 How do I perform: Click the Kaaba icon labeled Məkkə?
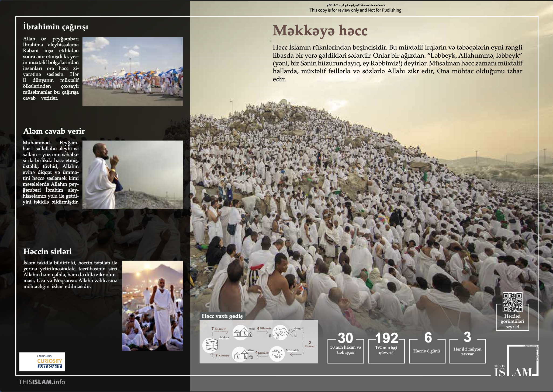[212, 345]
